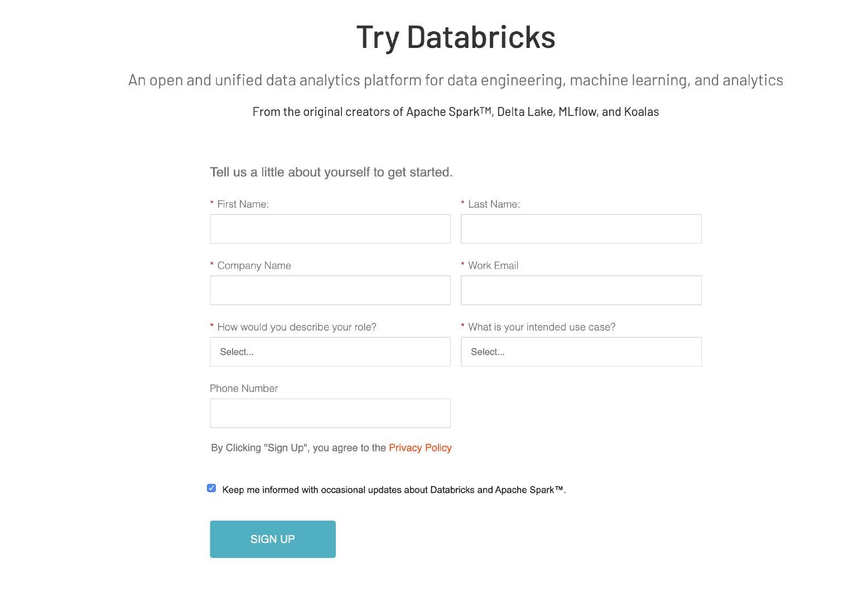Click the Phone Number input box
The width and height of the screenshot is (868, 602).
pyautogui.click(x=330, y=413)
